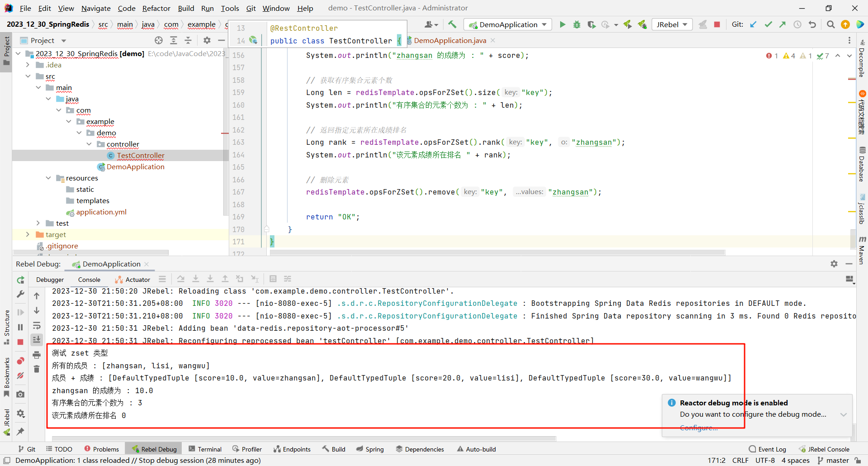Select the DemoApplication.java editor tab
This screenshot has width=868, height=466.
(450, 40)
